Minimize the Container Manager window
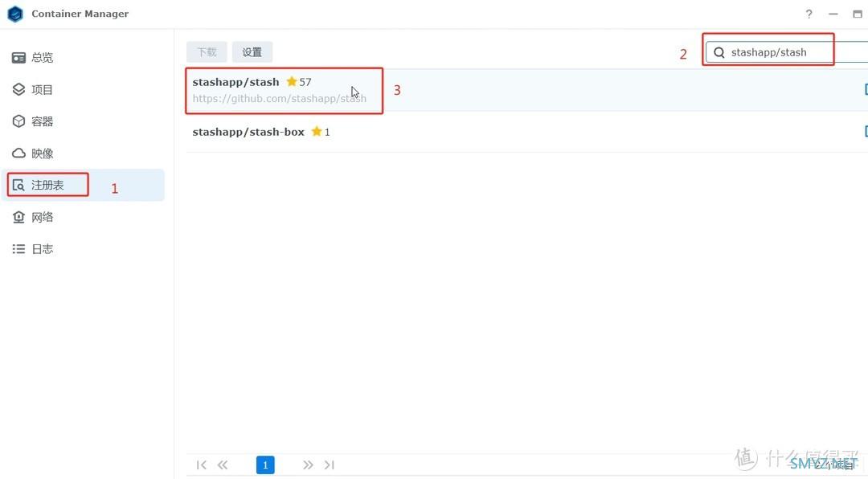Image resolution: width=868 pixels, height=479 pixels. [833, 14]
